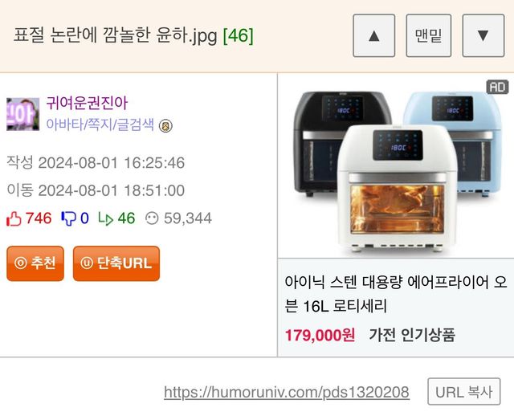This screenshot has height=420, width=514.
Task: Click the 179,000원 price text
Action: 320,335
